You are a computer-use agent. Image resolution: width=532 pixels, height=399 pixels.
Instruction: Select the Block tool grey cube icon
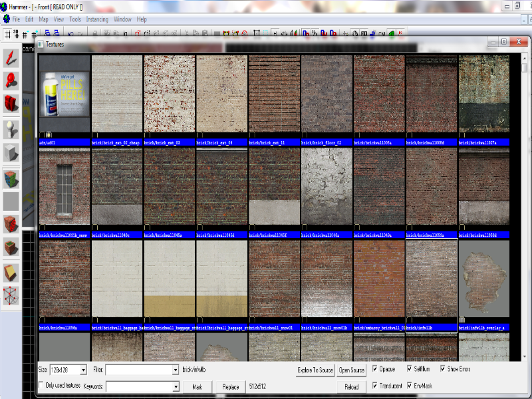[x=11, y=152]
